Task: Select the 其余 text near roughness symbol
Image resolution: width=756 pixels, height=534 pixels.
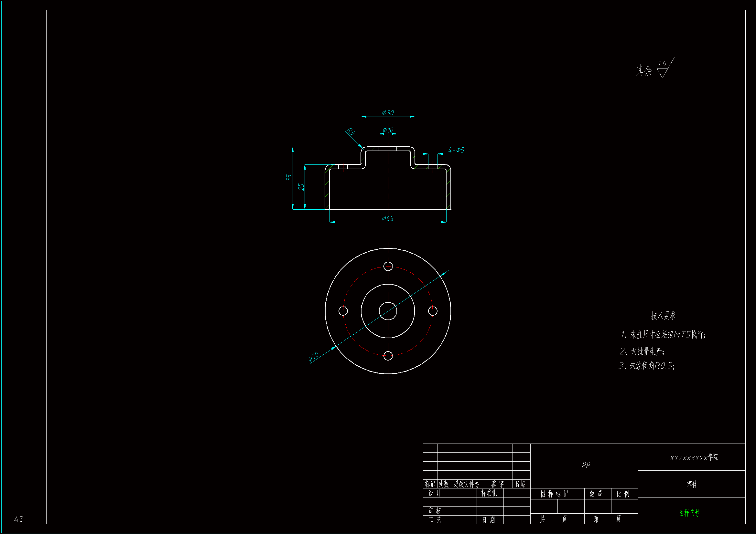Action: tap(643, 71)
